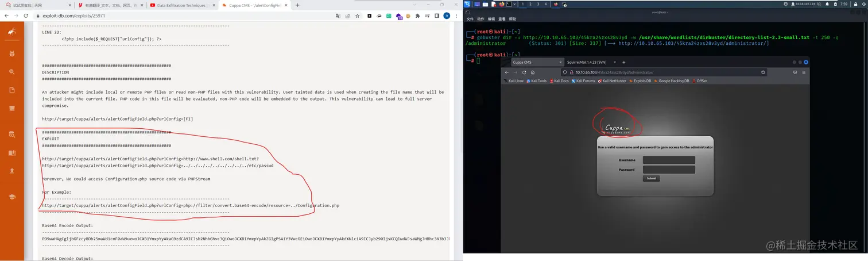Reload the exploit-db page in Chrome
868x261 pixels.
tap(26, 16)
